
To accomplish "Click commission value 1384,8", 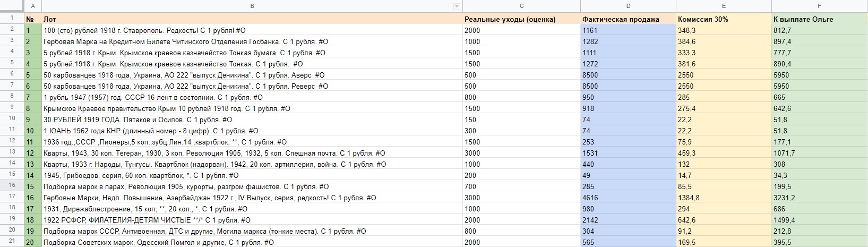I will (x=724, y=198).
